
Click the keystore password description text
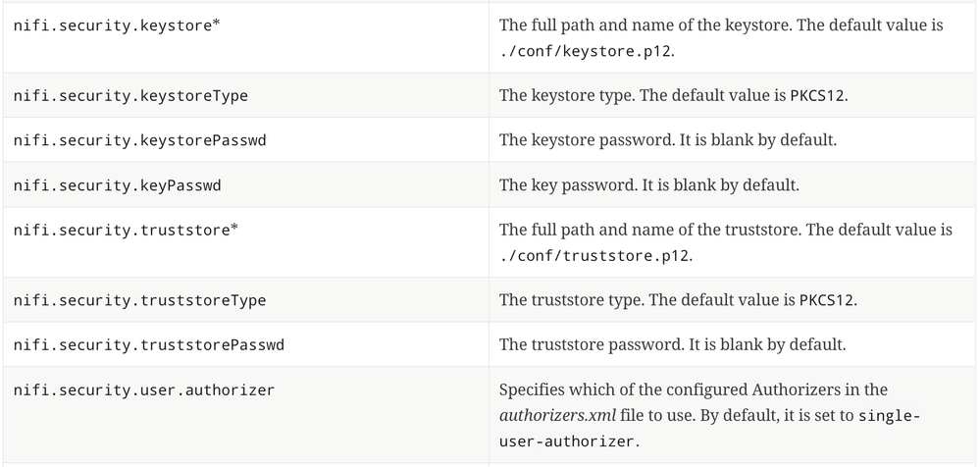click(x=668, y=140)
